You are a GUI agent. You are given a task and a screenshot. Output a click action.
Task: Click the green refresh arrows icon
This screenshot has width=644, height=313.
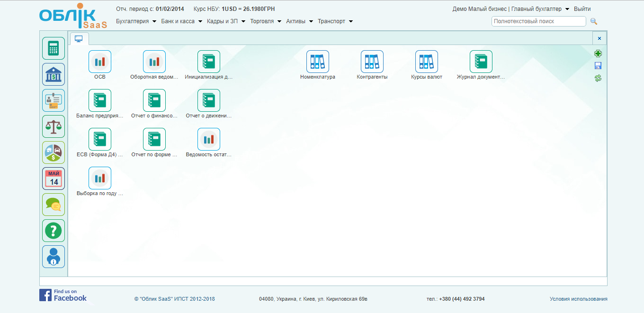(598, 78)
